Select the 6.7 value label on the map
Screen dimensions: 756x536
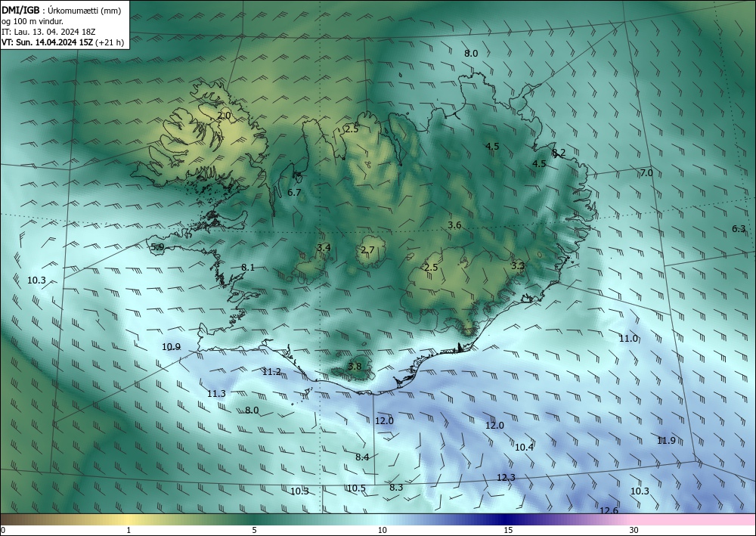pos(294,192)
